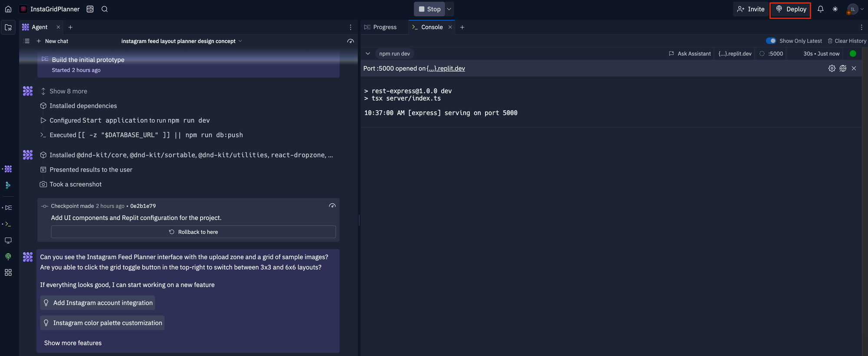
Task: Open right pane options menu
Action: [861, 27]
